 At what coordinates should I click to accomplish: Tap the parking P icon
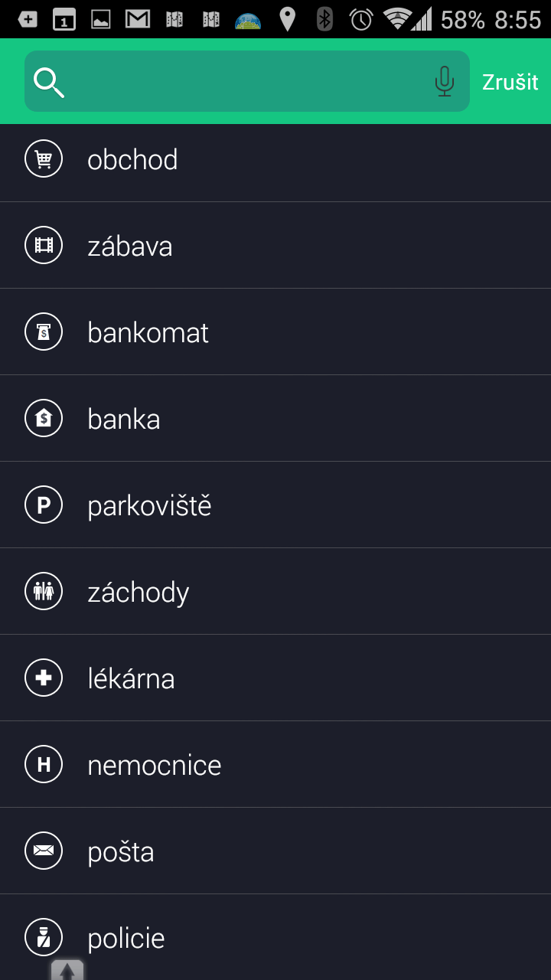(x=44, y=505)
